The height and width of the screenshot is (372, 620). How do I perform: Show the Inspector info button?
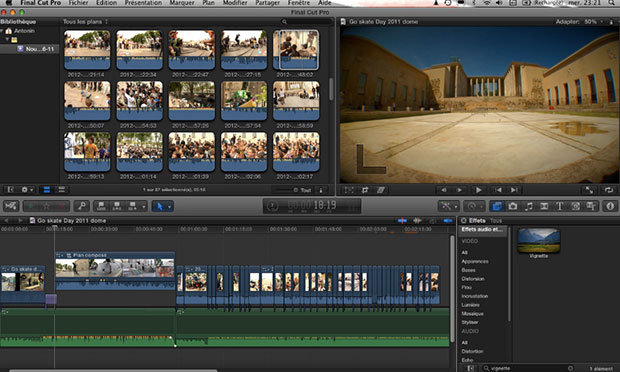point(610,206)
